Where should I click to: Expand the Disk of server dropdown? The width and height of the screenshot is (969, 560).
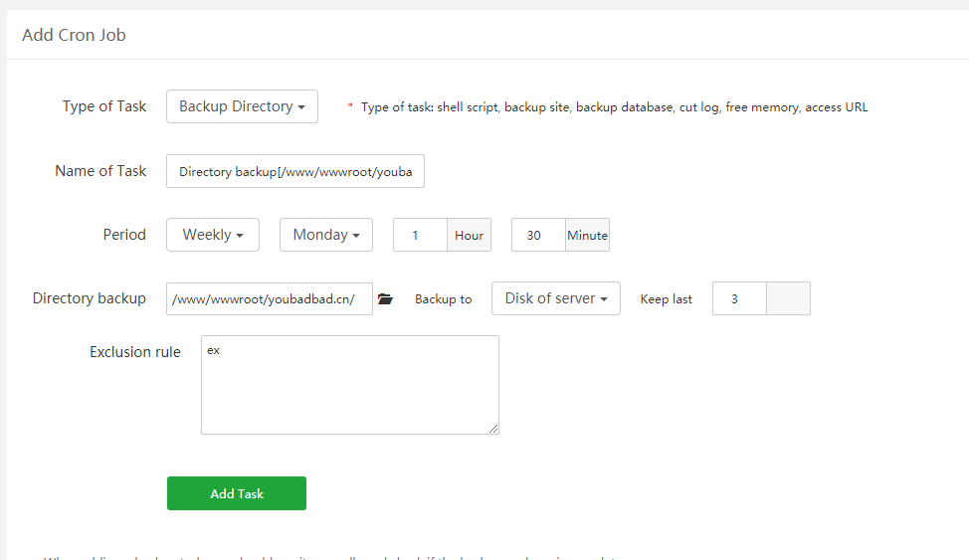555,298
